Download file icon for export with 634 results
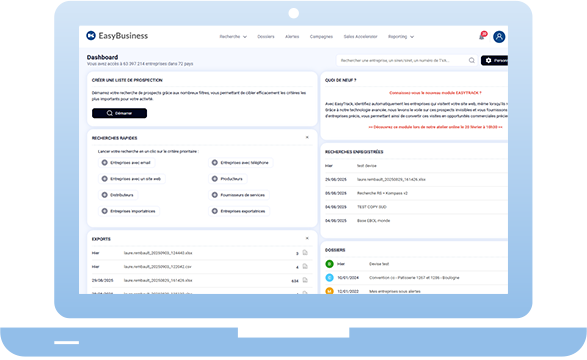 point(305,280)
